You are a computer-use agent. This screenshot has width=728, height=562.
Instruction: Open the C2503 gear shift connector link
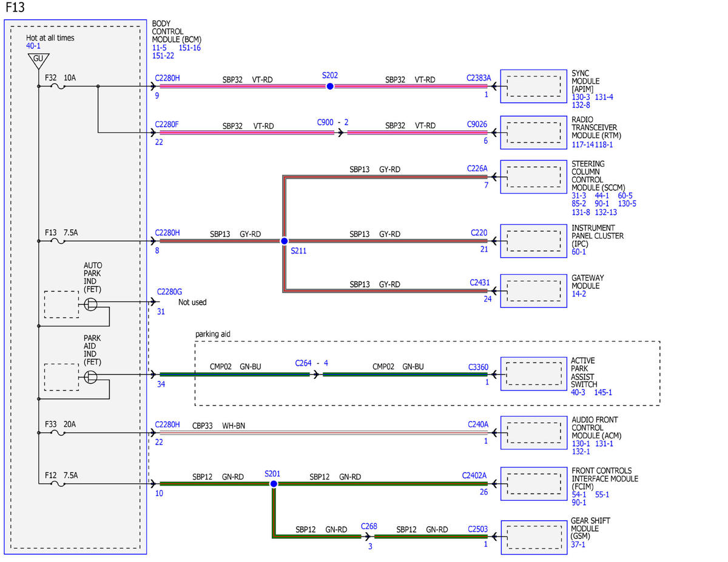point(478,529)
